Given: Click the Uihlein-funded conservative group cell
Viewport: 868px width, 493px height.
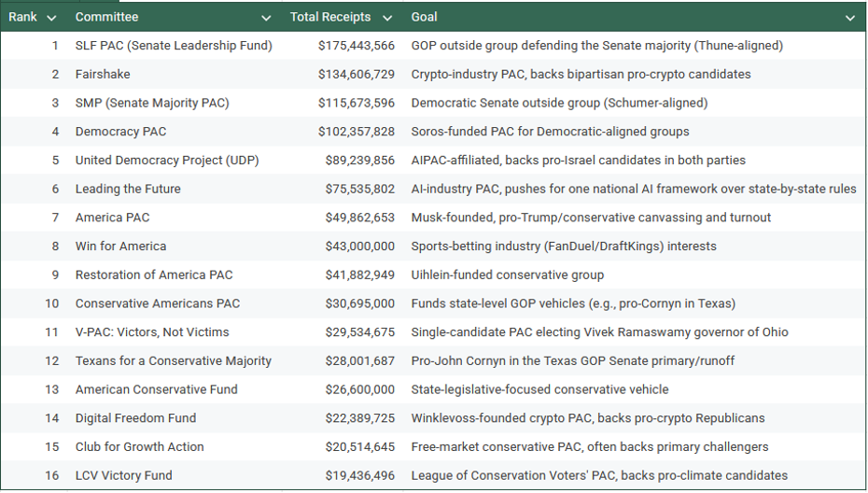Looking at the screenshot, I should click(635, 275).
